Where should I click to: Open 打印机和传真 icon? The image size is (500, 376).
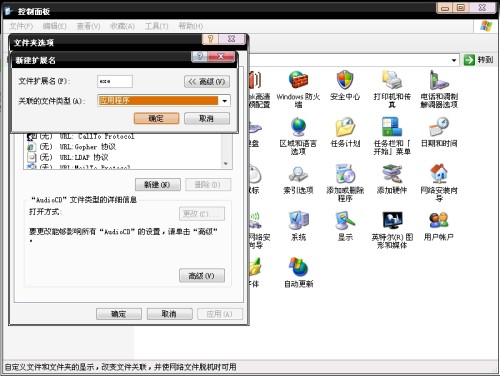click(x=392, y=80)
